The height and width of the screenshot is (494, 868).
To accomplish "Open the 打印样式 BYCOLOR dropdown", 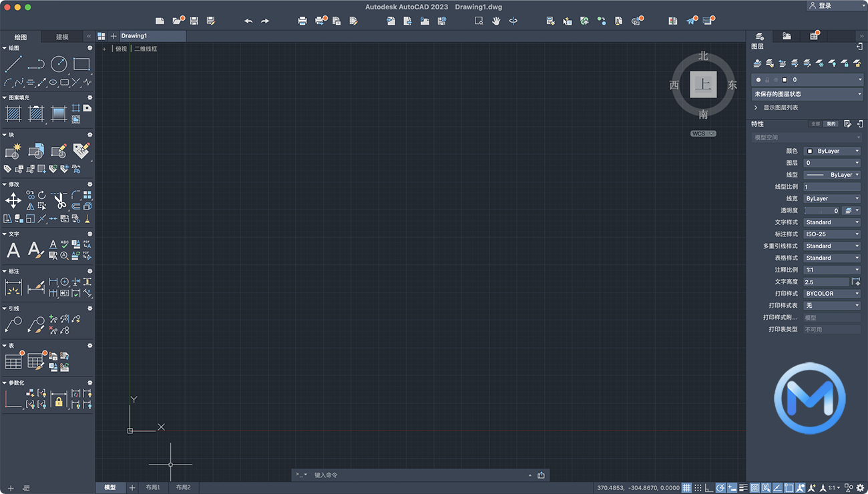I will [x=832, y=294].
